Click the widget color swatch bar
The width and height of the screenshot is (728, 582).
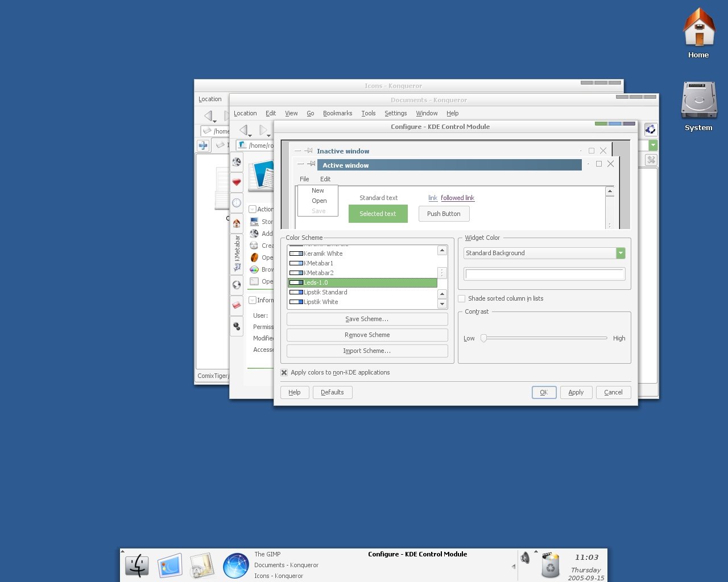point(545,275)
